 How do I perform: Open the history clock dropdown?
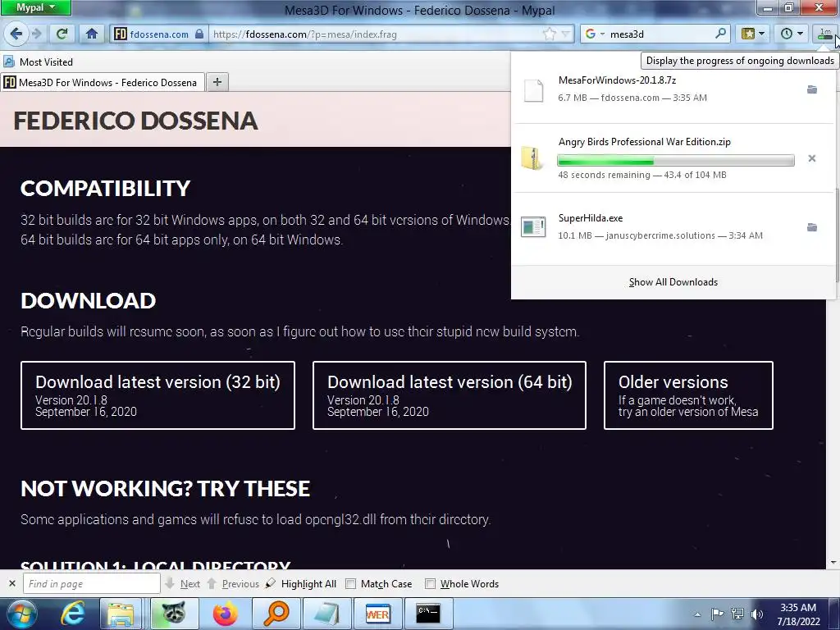coord(792,34)
